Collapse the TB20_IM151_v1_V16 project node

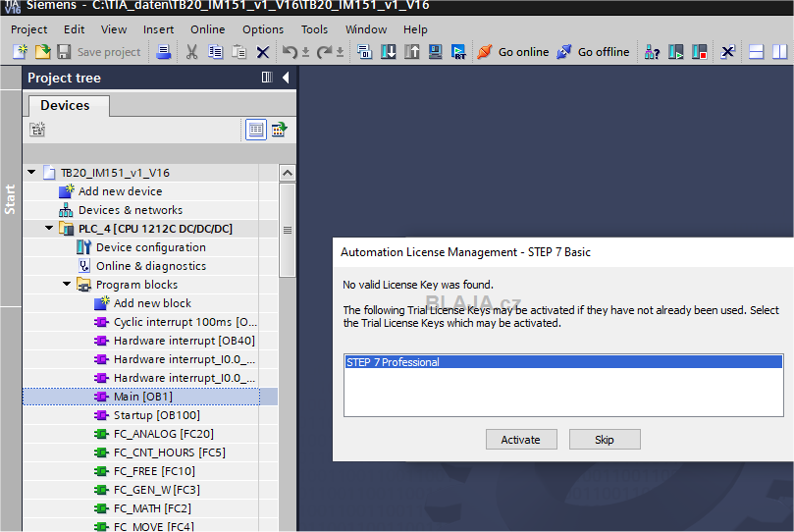click(31, 173)
